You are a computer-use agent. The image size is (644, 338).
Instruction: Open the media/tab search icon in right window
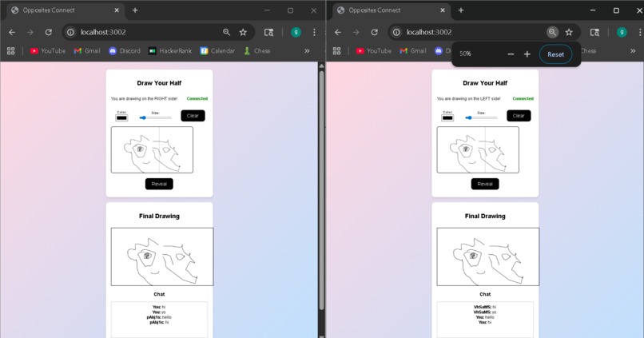click(x=594, y=32)
